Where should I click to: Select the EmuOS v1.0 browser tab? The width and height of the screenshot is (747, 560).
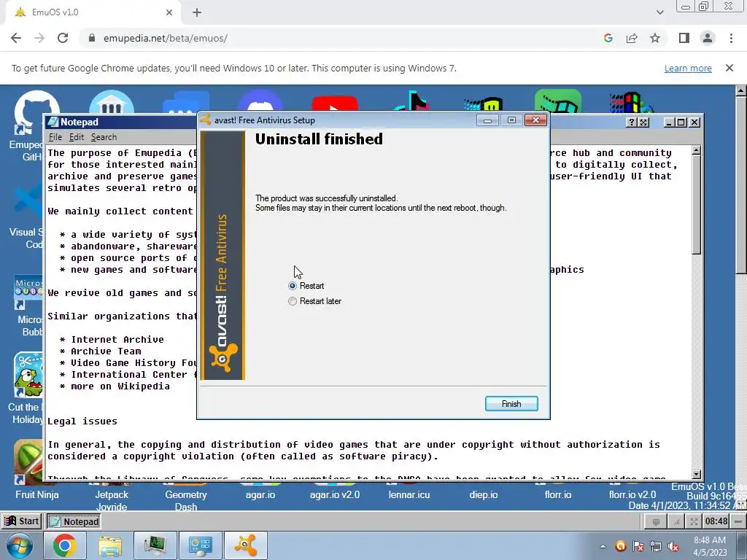click(93, 12)
